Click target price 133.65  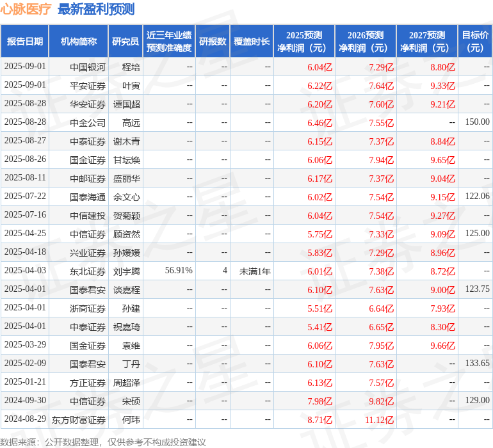[477, 363]
